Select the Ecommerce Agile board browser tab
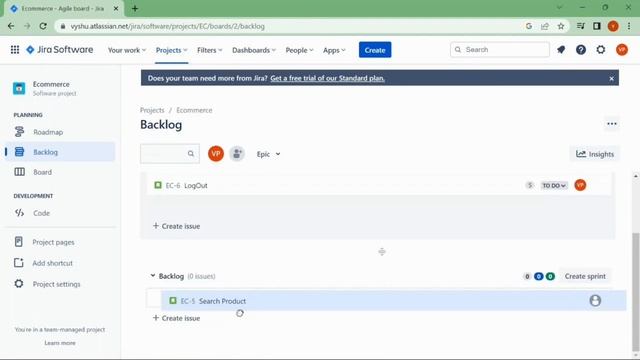The height and width of the screenshot is (360, 640). 63,9
